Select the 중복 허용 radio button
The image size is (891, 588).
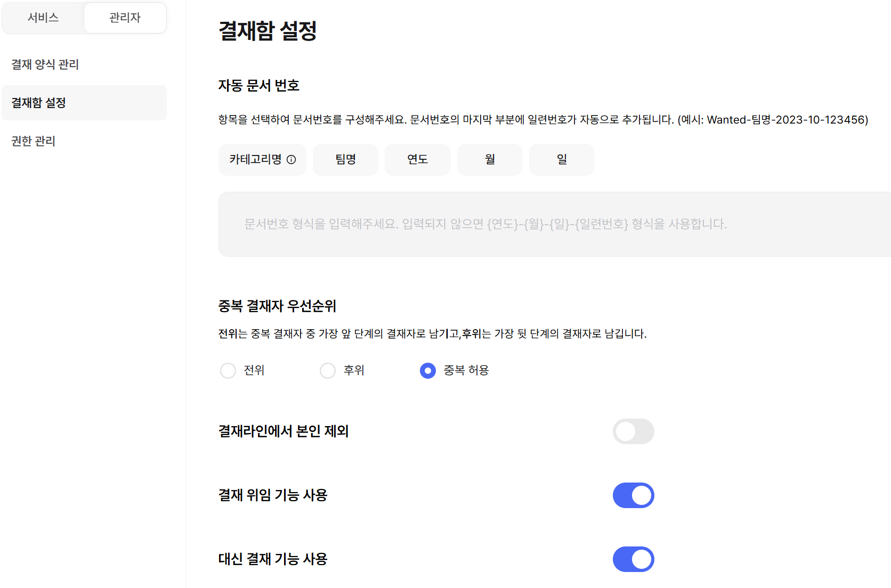coord(428,371)
